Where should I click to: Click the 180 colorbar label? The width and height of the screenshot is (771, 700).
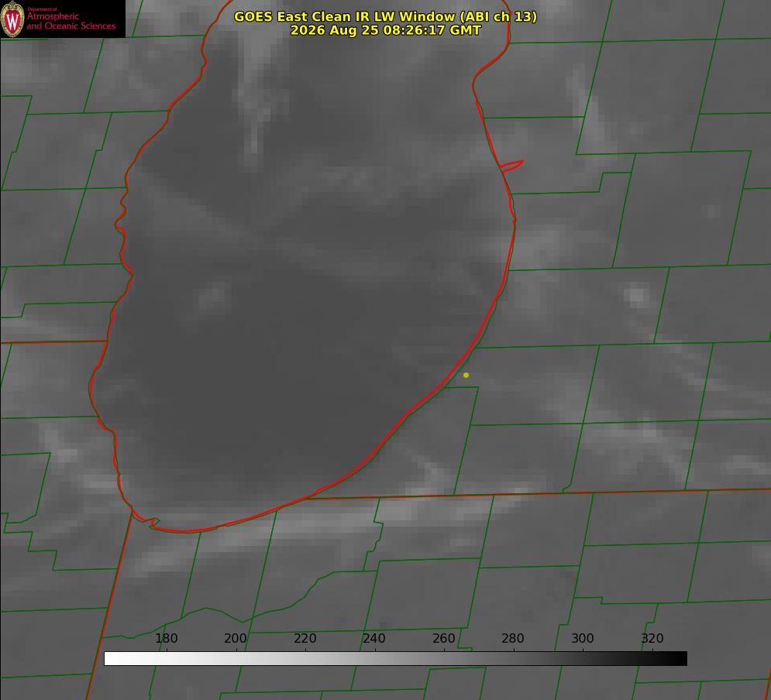166,638
